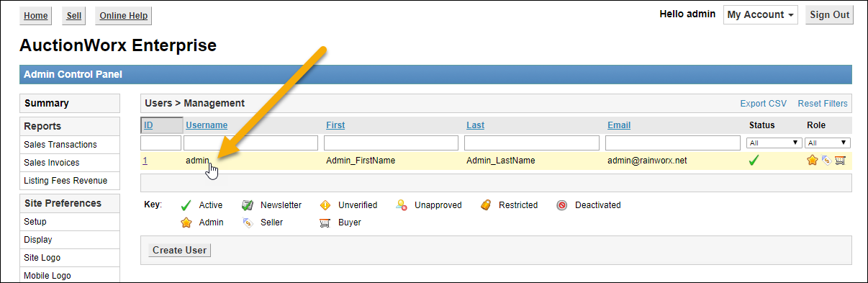Click the Email filter input field
This screenshot has height=283, width=868.
tap(672, 143)
